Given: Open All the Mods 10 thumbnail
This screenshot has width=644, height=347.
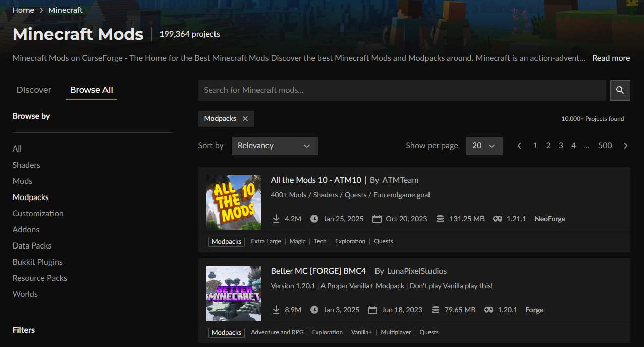Looking at the screenshot, I should pos(234,203).
